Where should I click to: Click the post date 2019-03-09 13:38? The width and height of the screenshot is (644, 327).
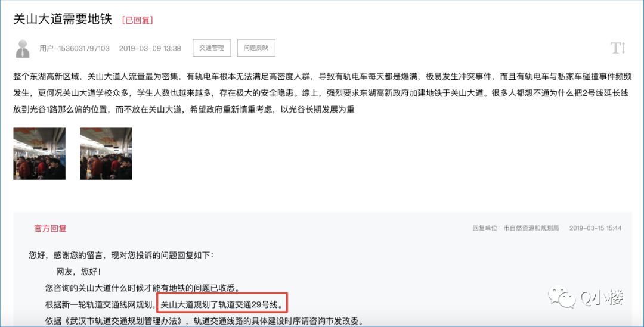click(x=150, y=48)
